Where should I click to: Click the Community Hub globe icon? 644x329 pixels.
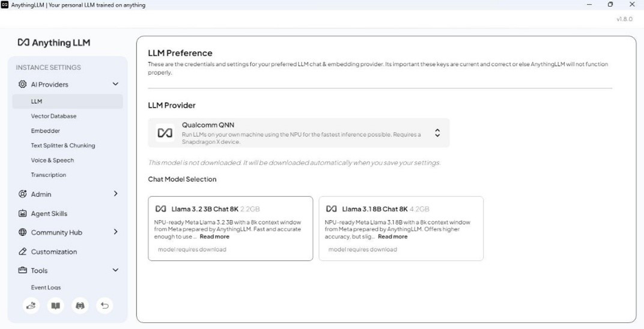point(23,232)
